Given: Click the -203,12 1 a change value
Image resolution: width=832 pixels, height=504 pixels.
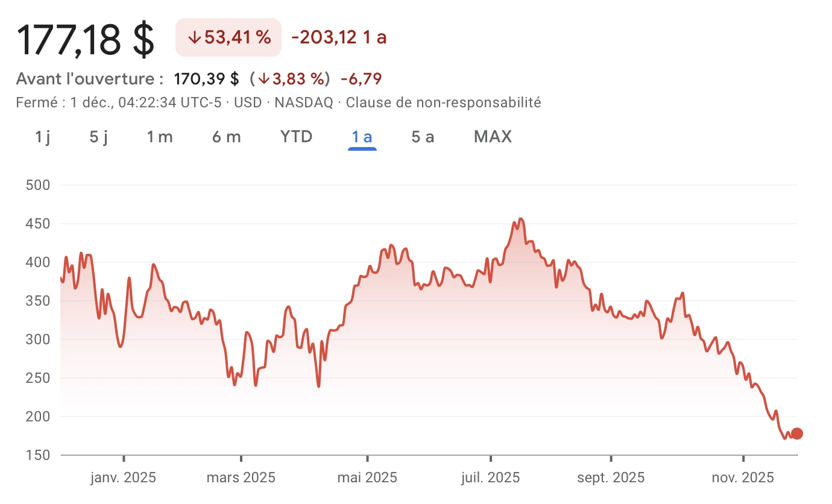Looking at the screenshot, I should point(338,37).
